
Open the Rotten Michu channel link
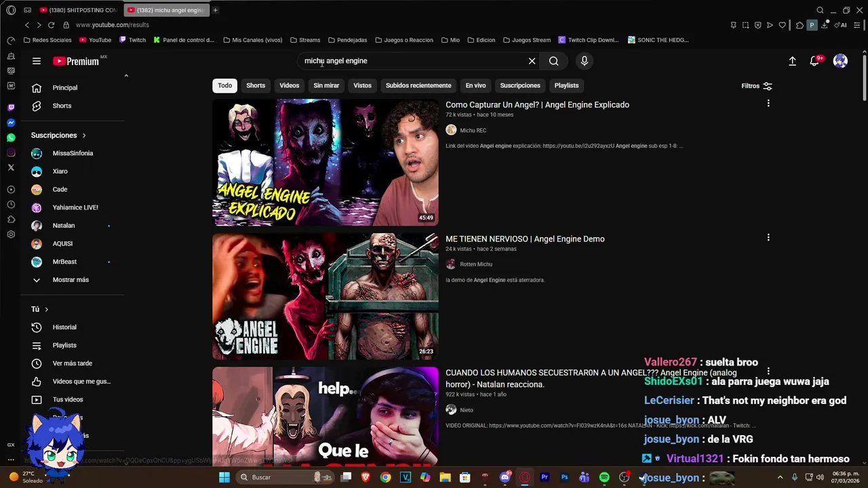pyautogui.click(x=476, y=264)
